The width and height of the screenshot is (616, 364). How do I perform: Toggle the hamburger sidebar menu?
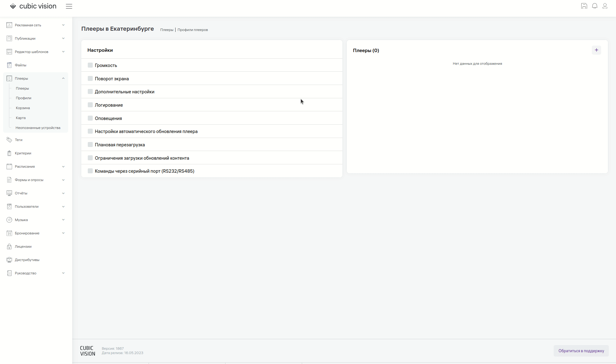69,6
